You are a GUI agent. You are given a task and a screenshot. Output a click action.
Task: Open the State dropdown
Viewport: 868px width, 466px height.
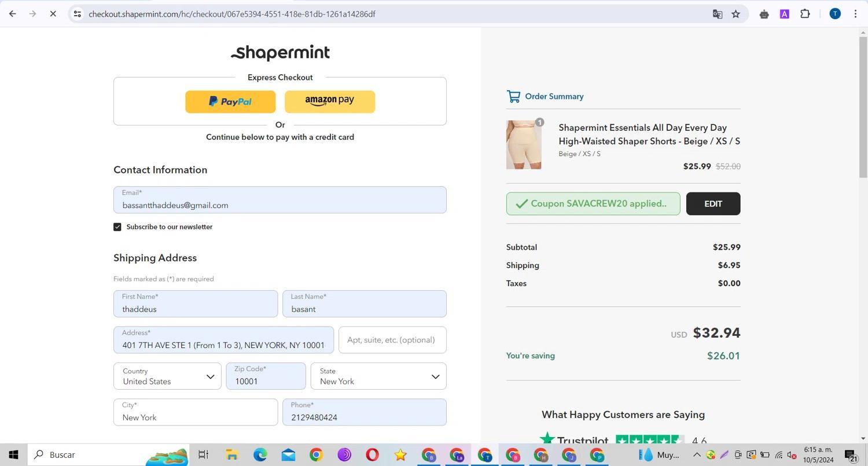(378, 376)
